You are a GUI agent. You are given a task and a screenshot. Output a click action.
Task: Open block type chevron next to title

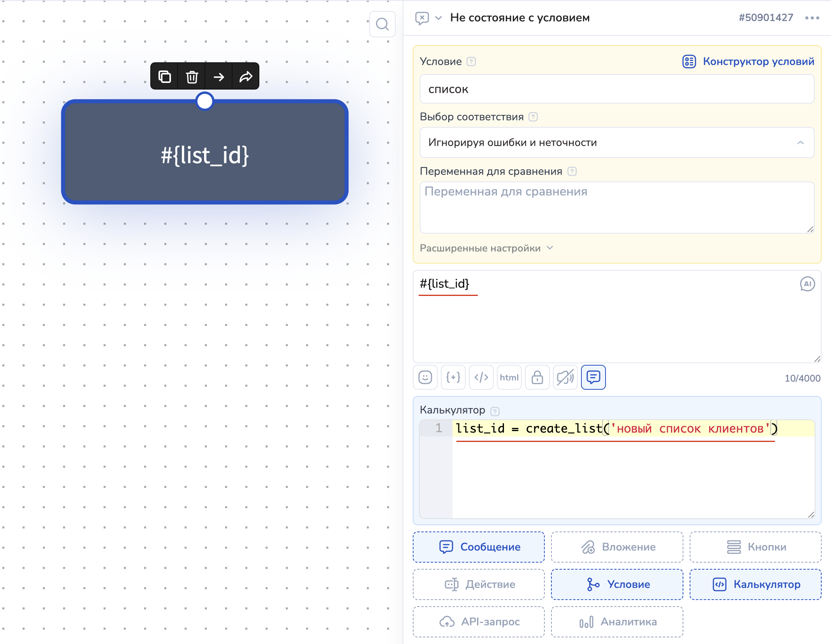438,18
